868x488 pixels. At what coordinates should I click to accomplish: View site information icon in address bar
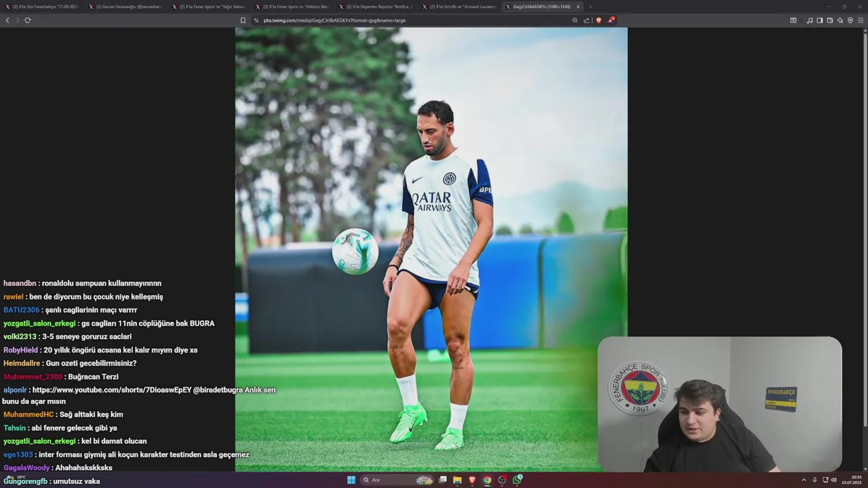[x=256, y=20]
